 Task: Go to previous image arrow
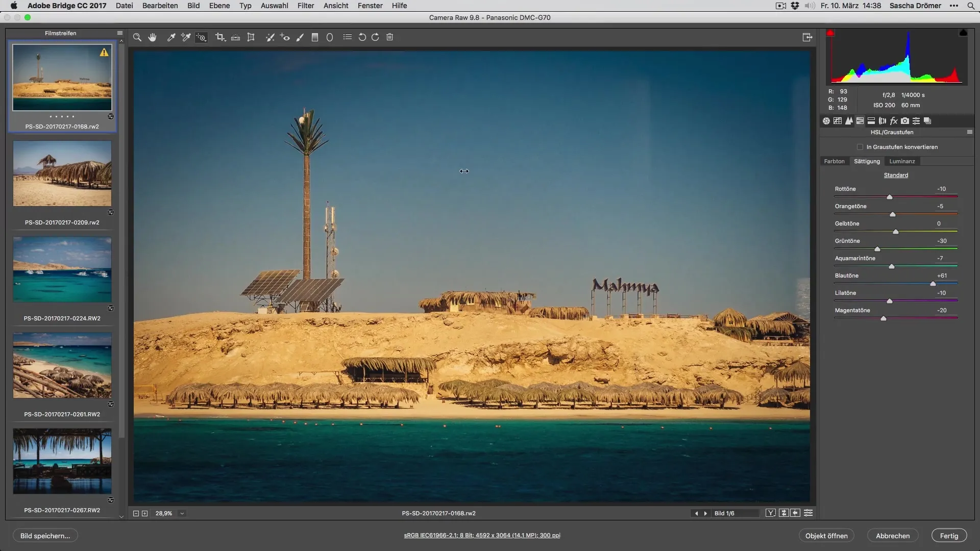click(696, 513)
